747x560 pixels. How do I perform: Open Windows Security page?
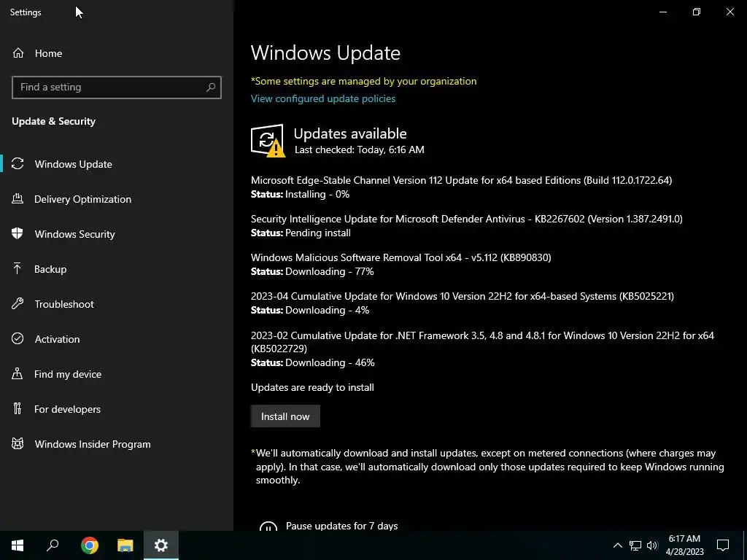point(117,234)
